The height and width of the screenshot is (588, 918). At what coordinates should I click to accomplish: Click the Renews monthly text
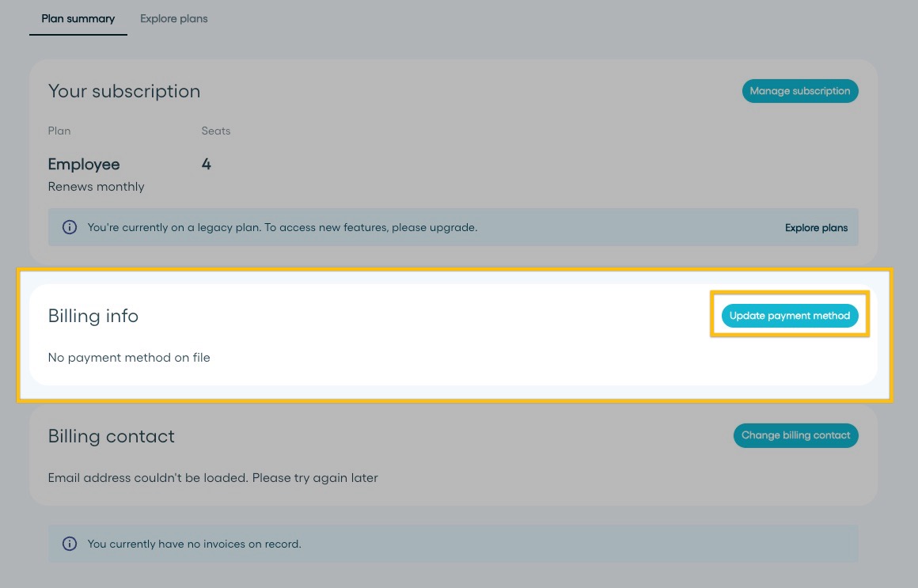(96, 186)
